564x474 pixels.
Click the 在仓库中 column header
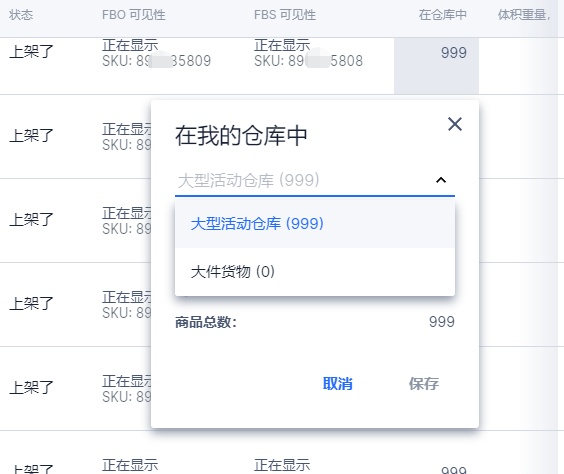click(x=442, y=15)
